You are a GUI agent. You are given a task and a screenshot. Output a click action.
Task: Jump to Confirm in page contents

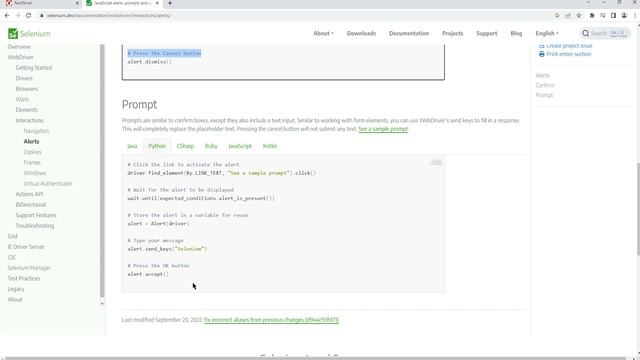coord(545,85)
